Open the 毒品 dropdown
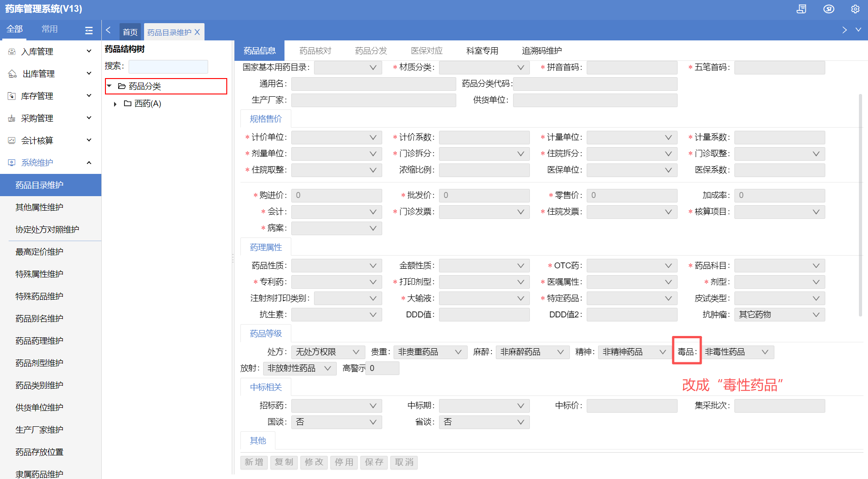 737,352
